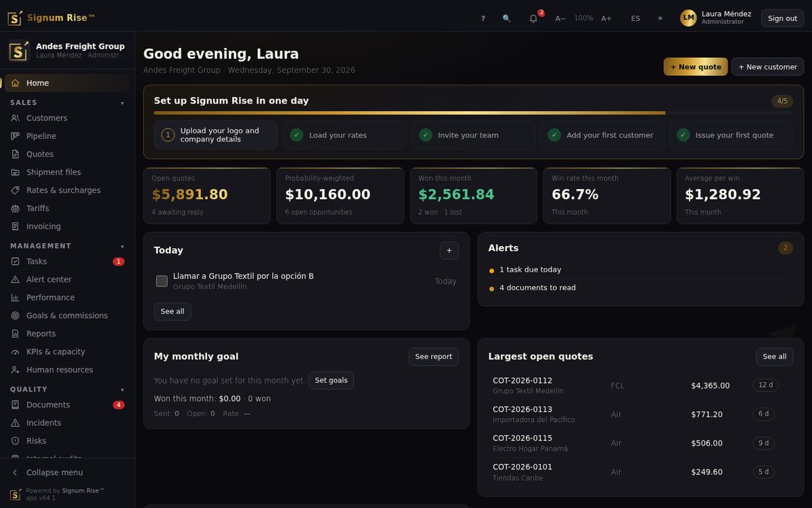Click the 4 documents to read alert
812x508 pixels.
tap(641, 288)
